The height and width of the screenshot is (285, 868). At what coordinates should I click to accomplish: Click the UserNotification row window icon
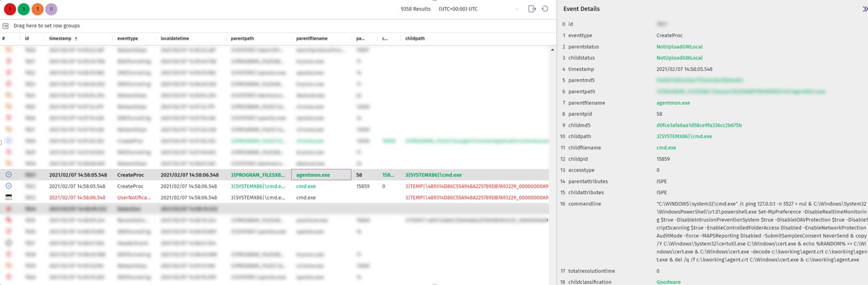point(9,197)
